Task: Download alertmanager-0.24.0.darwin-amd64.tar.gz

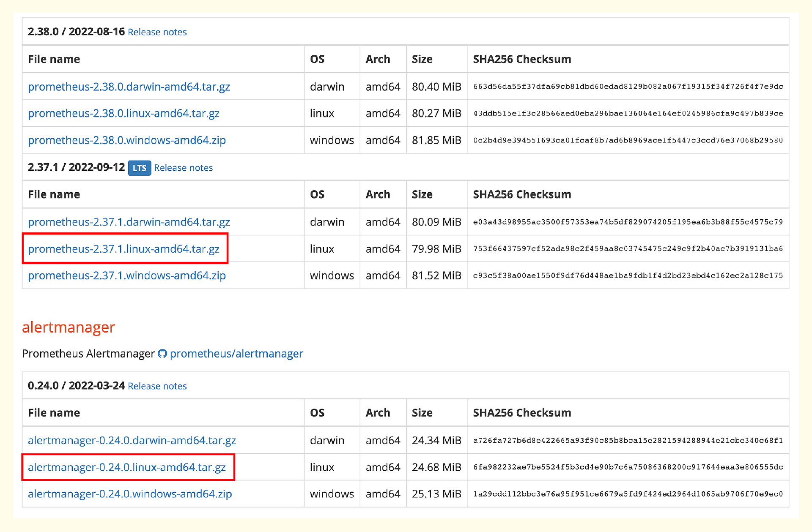Action: point(132,440)
